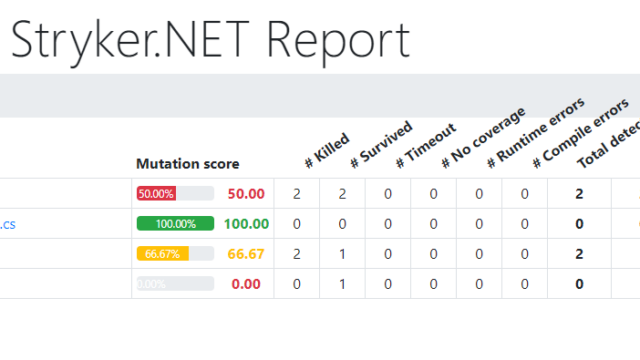Click Killed count in the 100.00 row
The image size is (640, 360).
click(x=297, y=224)
